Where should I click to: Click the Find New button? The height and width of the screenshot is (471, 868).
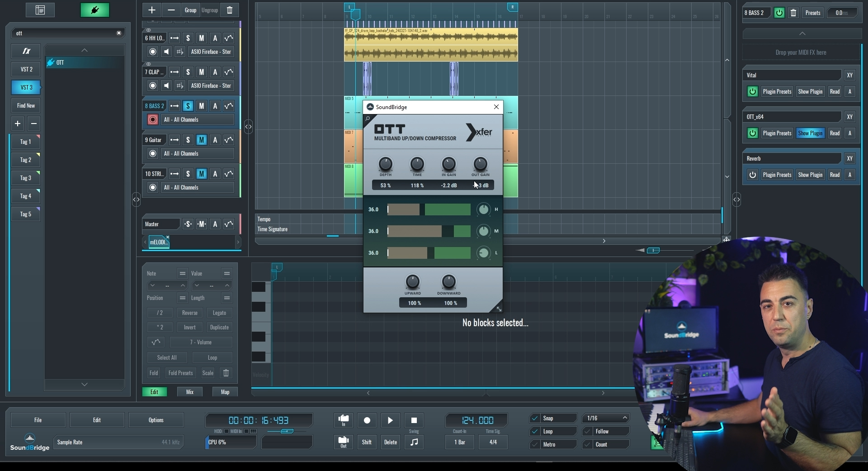point(26,105)
